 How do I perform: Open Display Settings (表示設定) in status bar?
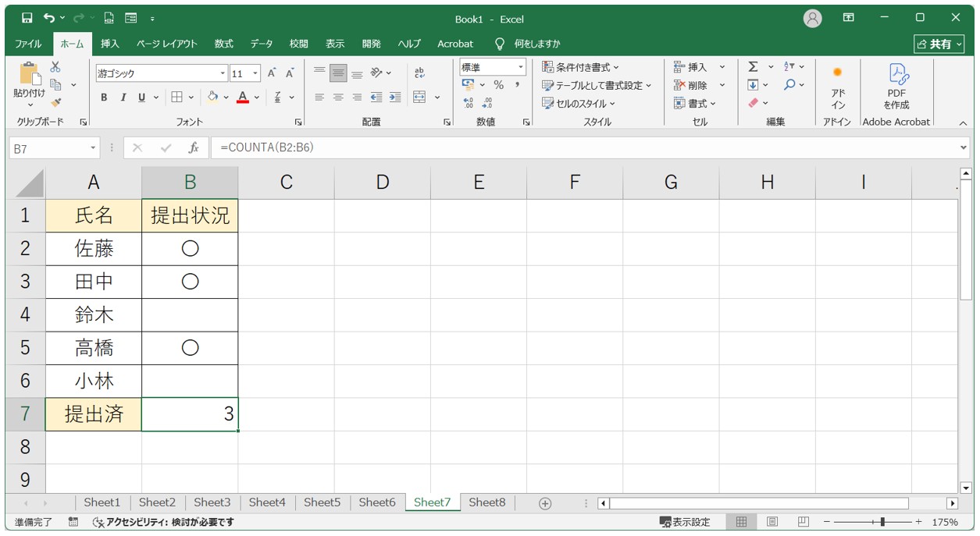pos(685,522)
